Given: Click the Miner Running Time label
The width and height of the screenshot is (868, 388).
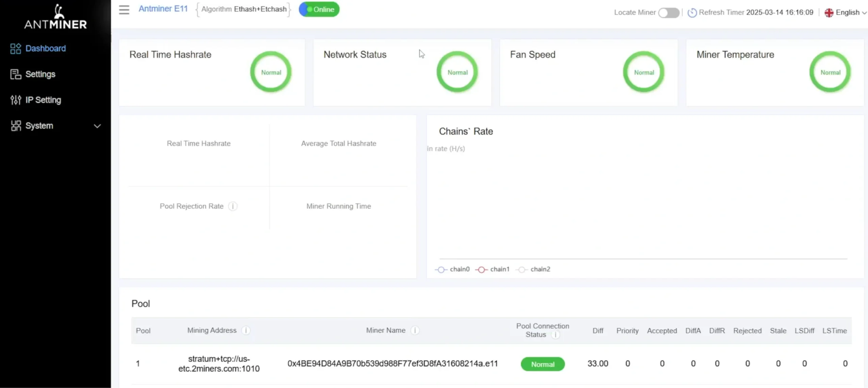Looking at the screenshot, I should (339, 206).
